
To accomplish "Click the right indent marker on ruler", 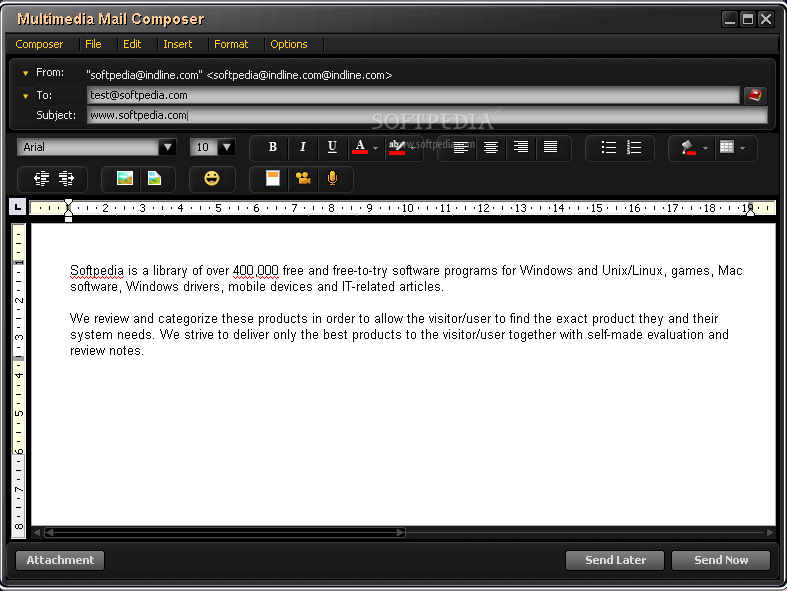I will coord(750,211).
